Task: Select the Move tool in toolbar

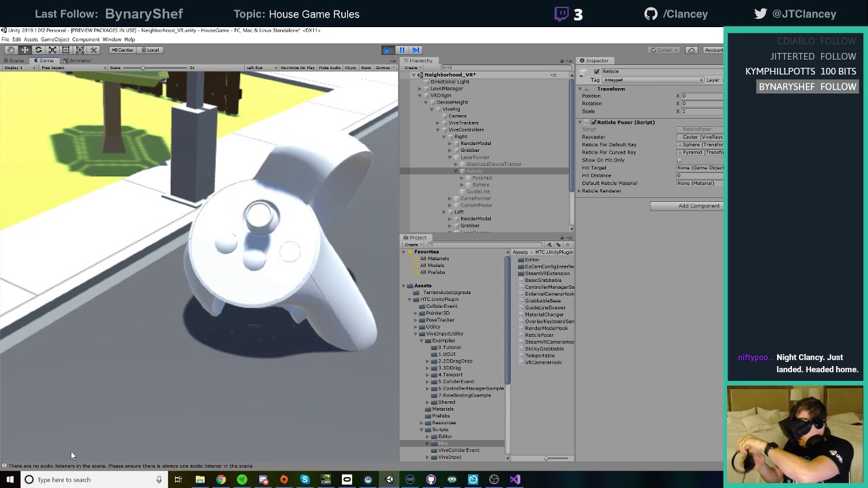Action: click(x=24, y=50)
